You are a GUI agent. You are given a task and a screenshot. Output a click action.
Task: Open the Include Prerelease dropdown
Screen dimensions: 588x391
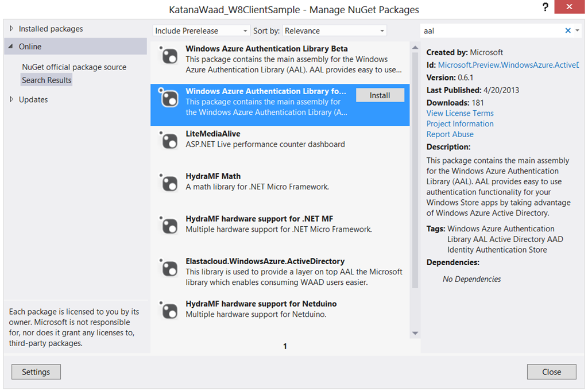[201, 31]
